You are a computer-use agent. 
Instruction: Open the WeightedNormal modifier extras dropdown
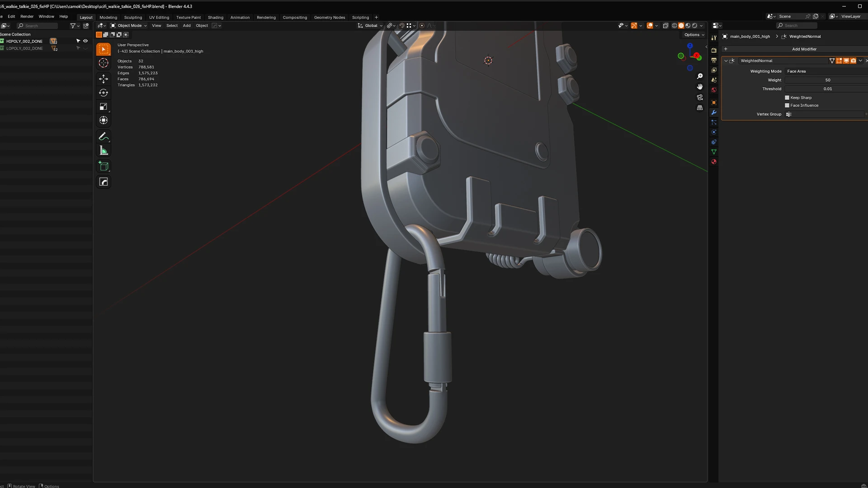point(860,61)
